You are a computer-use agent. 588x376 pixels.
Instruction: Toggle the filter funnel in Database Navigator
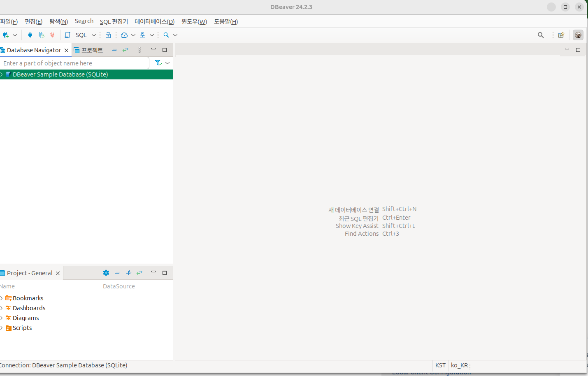158,63
